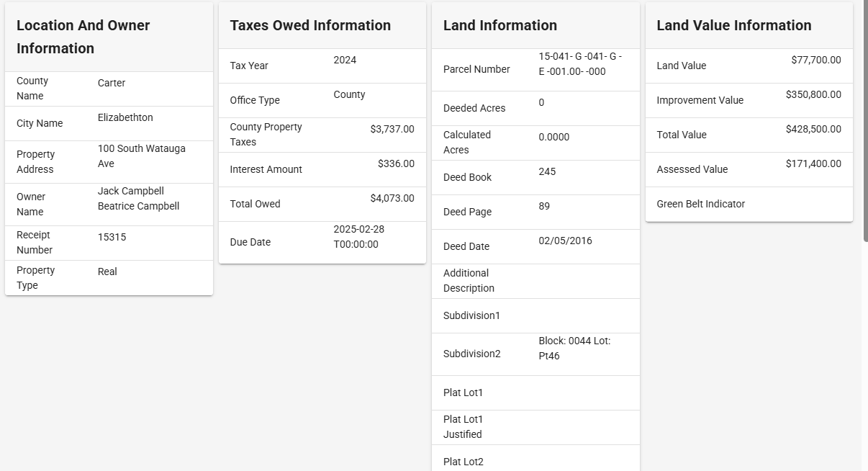This screenshot has height=471, width=868.
Task: Click the Total Owed amount $4,073.00
Action: click(x=392, y=198)
